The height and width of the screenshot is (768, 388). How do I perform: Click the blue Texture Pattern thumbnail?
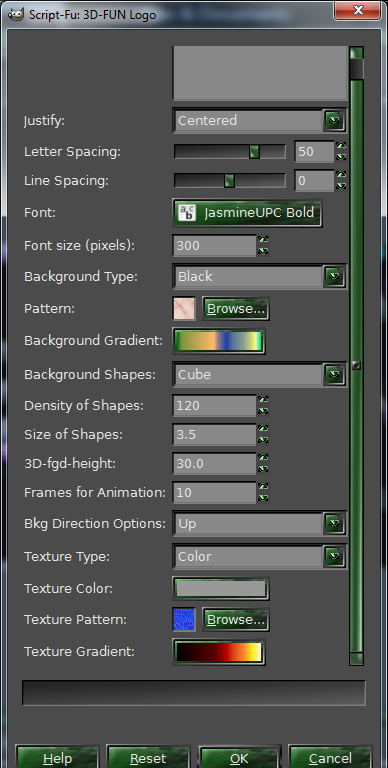(184, 620)
